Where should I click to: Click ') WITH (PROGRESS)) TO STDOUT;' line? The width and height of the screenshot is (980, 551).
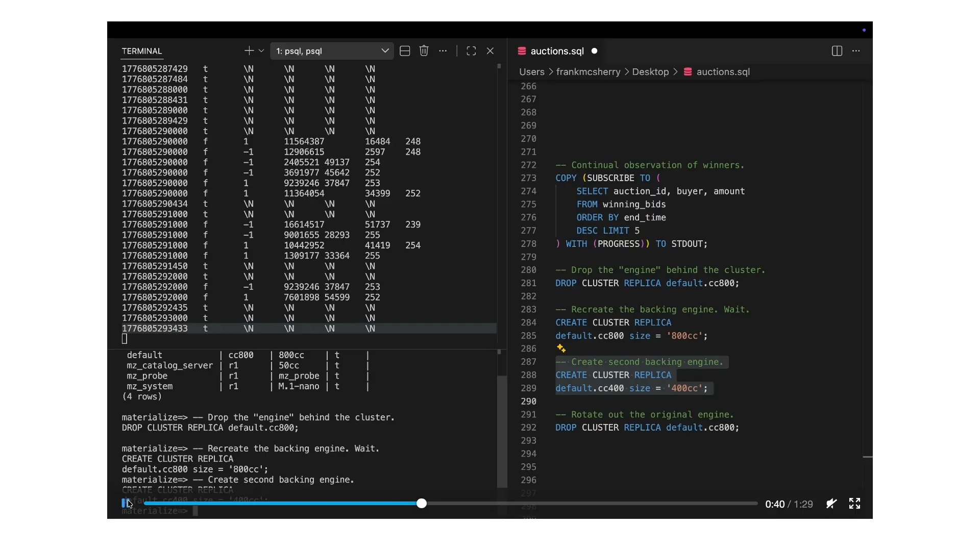(x=631, y=244)
